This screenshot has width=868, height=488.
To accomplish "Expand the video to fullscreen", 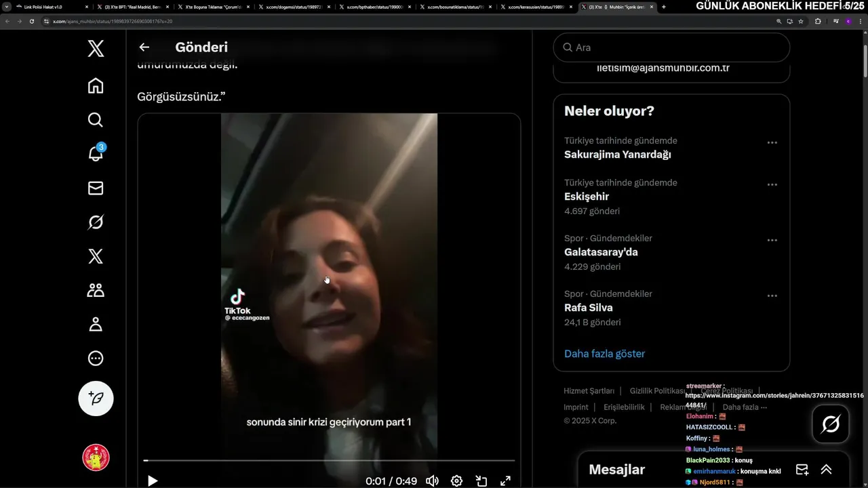I will click(x=505, y=481).
